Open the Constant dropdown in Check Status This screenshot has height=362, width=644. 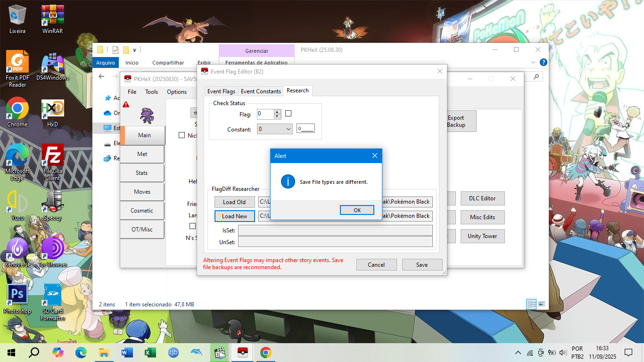tap(275, 129)
